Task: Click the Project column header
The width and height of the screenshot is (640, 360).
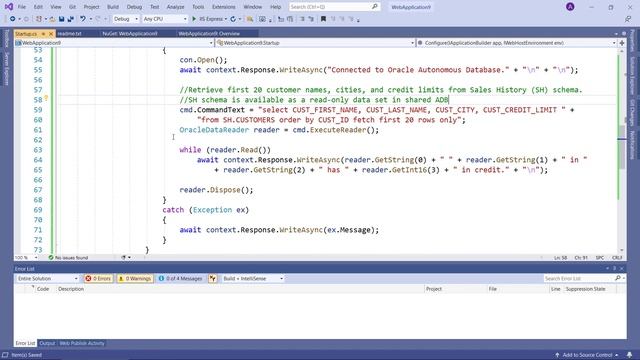Action: tap(433, 289)
